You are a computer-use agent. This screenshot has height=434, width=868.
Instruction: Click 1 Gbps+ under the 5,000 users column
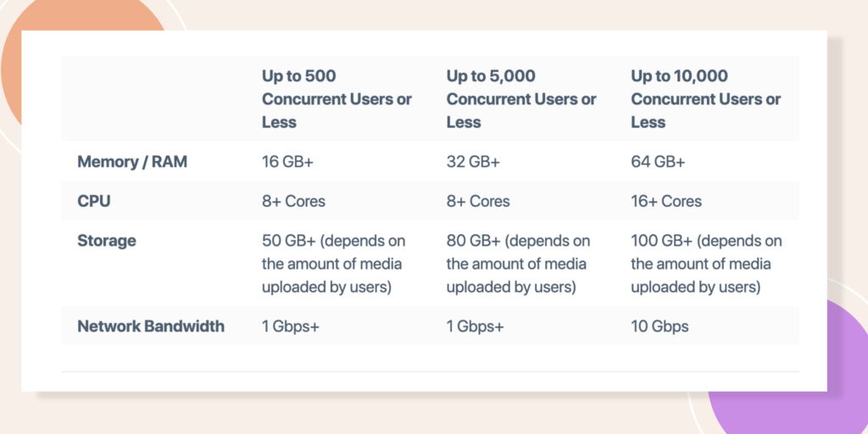(x=475, y=326)
